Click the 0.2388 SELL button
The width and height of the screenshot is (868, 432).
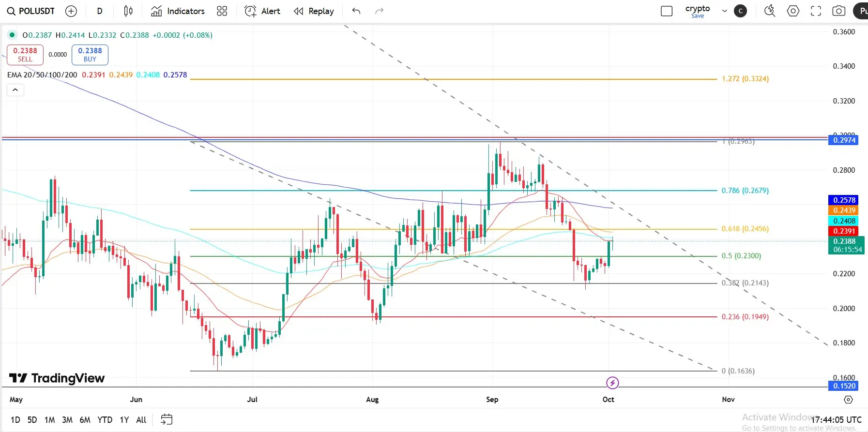coord(25,55)
